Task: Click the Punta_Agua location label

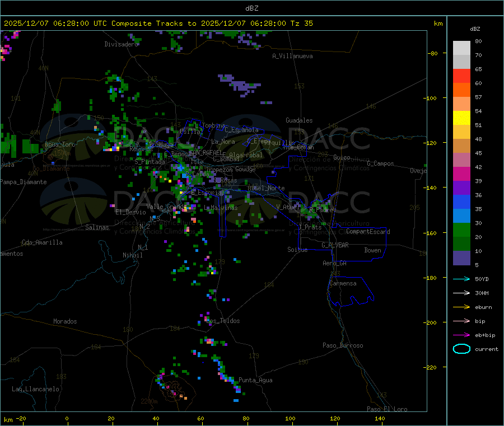Action: (255, 380)
